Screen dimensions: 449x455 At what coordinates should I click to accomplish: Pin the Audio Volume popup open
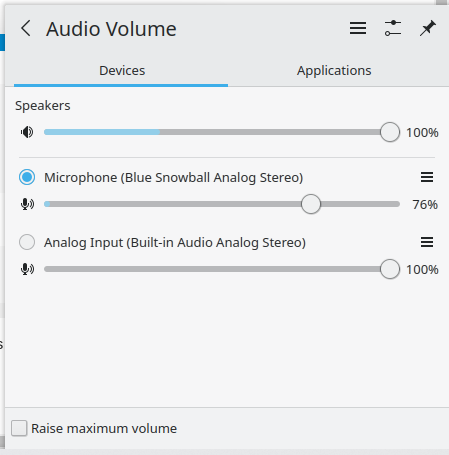428,28
